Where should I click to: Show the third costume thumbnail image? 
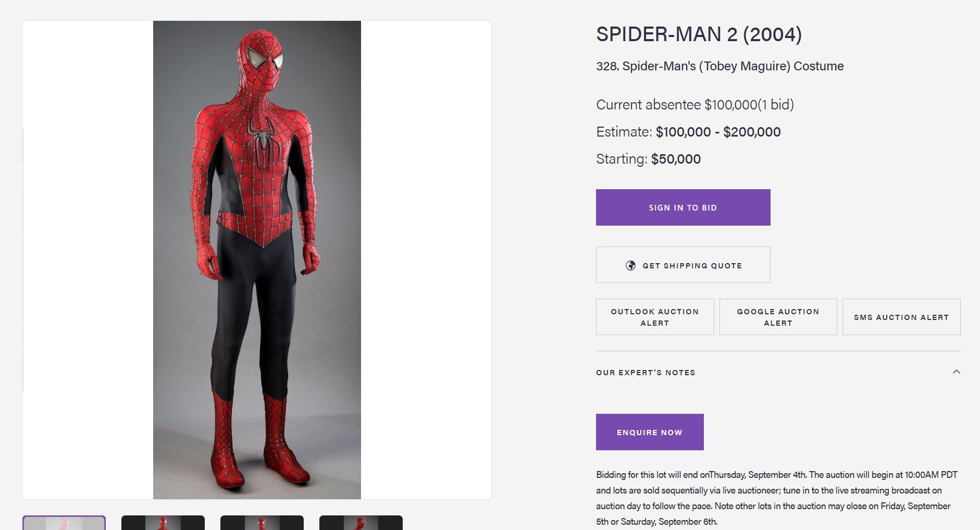(x=262, y=523)
